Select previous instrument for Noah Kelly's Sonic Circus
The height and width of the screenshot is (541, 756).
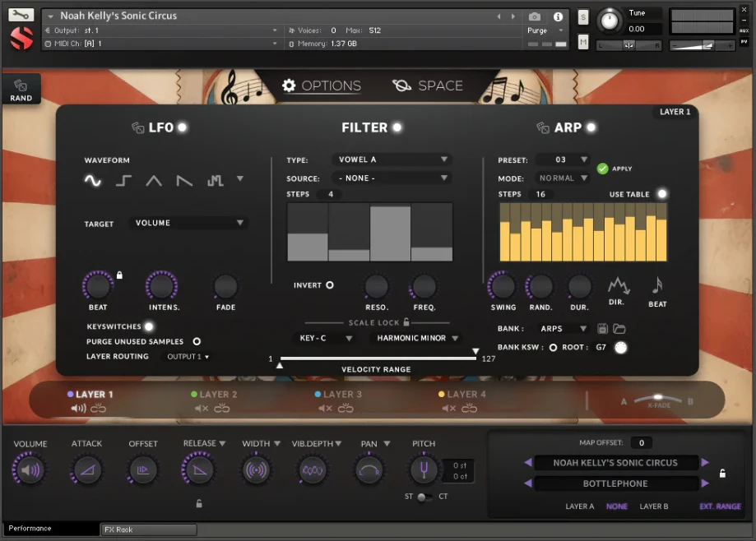tap(528, 462)
